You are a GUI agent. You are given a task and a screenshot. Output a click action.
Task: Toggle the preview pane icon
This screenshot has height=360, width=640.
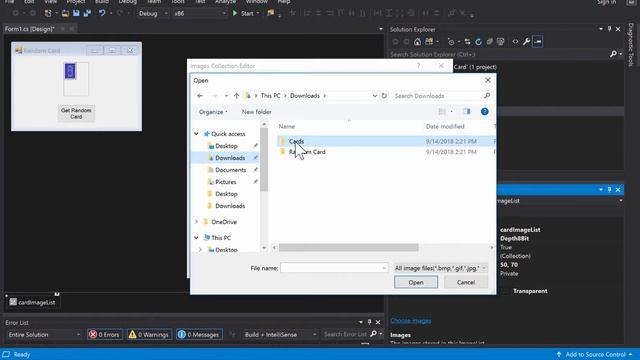coord(467,111)
